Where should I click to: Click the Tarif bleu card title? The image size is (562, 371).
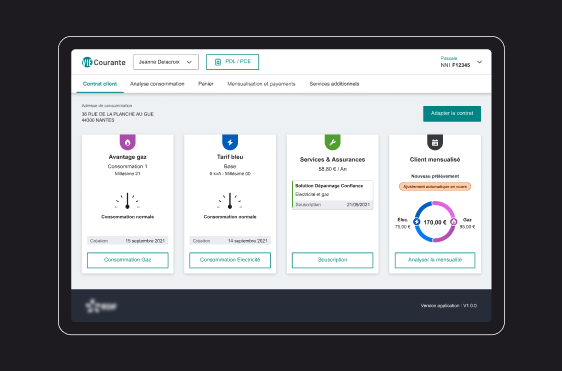(x=230, y=157)
